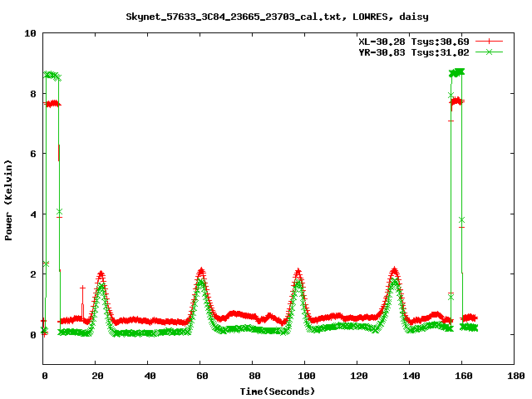Image resolution: width=532 pixels, height=399 pixels.
Task: Click the x-axis tick label 20
Action: (x=98, y=376)
